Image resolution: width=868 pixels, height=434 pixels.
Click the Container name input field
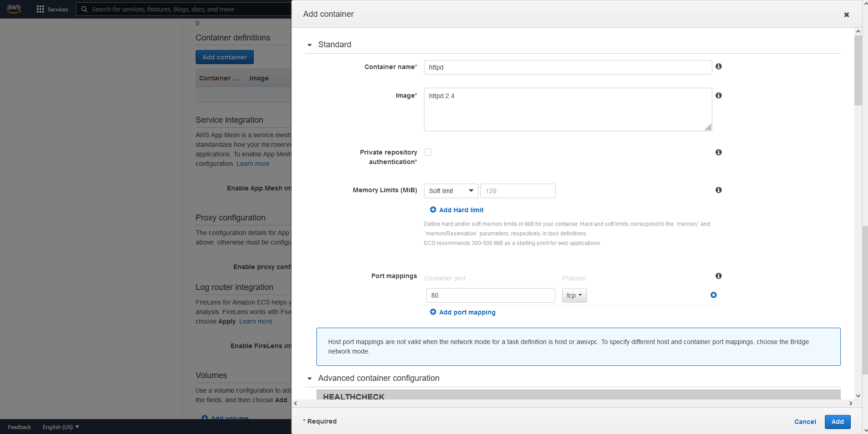pyautogui.click(x=568, y=67)
